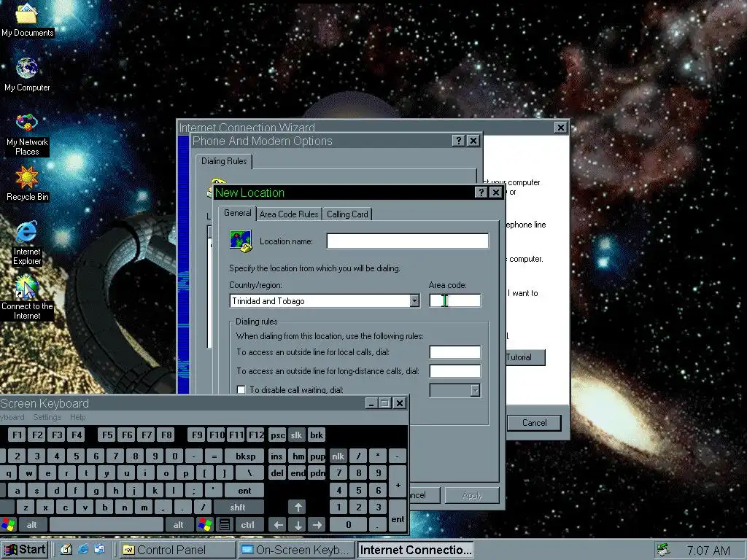Click the New Location help question button
The height and width of the screenshot is (560, 747).
click(481, 192)
